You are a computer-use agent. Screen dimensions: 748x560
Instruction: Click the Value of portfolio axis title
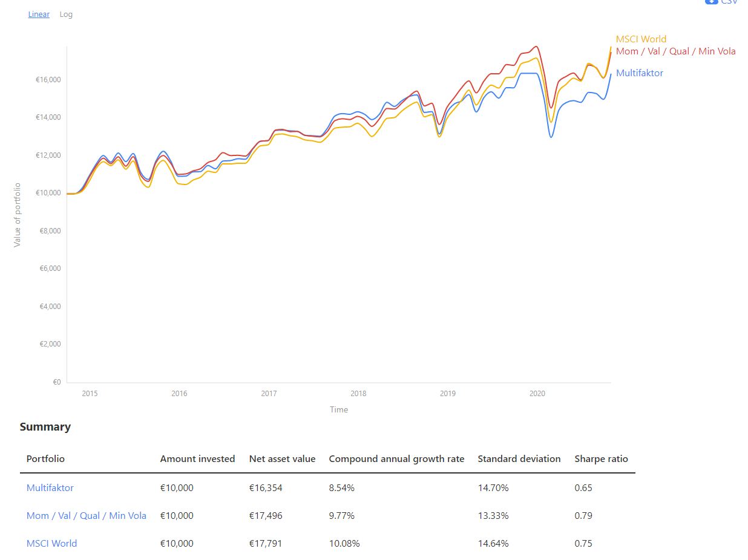click(18, 215)
